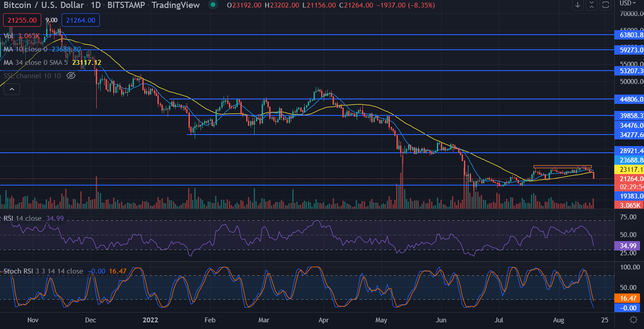
Task: Click the 100.00 level on the Stoch RSI axis
Action: (x=630, y=267)
